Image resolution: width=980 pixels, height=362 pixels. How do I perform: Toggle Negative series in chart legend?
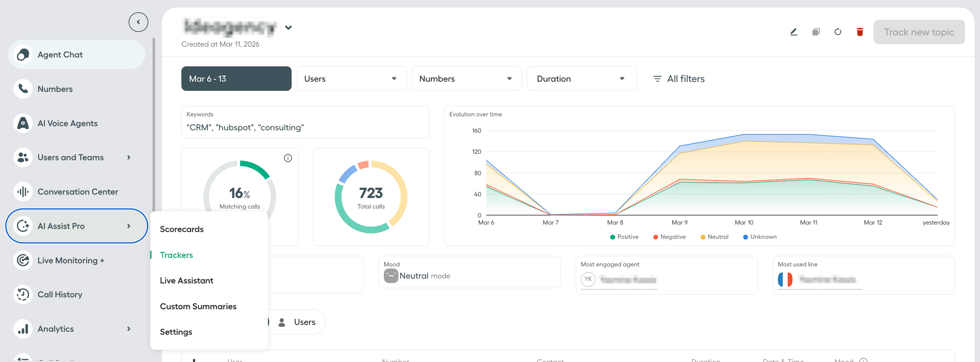pyautogui.click(x=669, y=237)
